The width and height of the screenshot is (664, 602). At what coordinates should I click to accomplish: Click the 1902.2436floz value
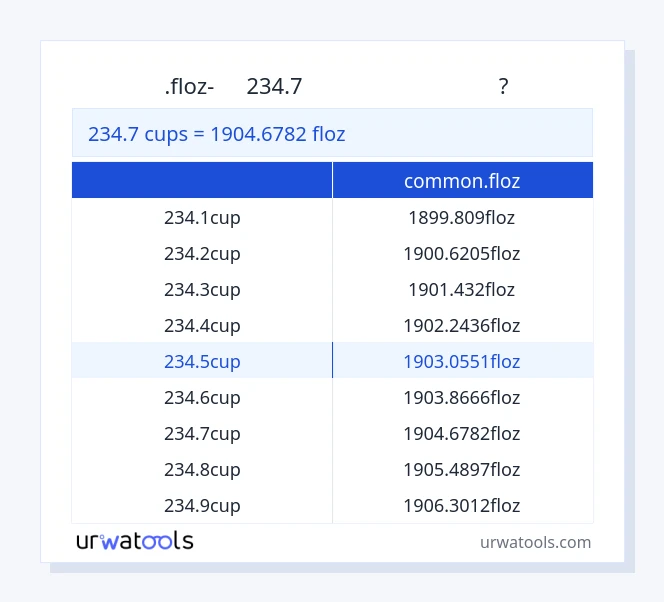pyautogui.click(x=462, y=325)
